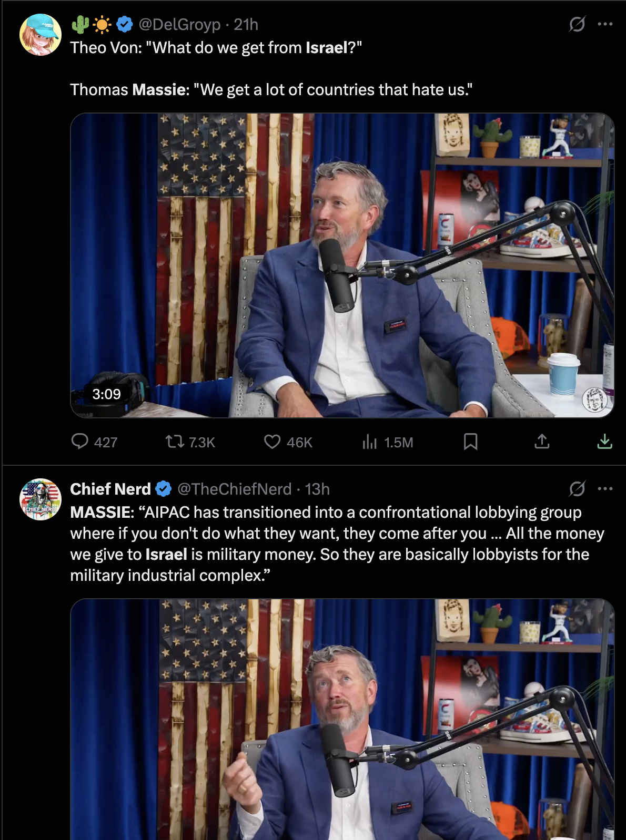Share the DelGroyp post via share icon
The image size is (626, 840).
(x=542, y=442)
